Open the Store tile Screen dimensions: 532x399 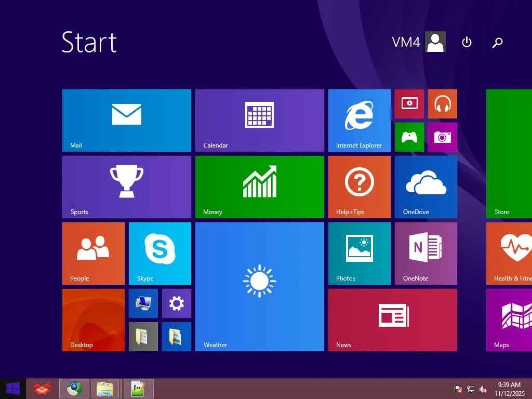click(x=509, y=154)
